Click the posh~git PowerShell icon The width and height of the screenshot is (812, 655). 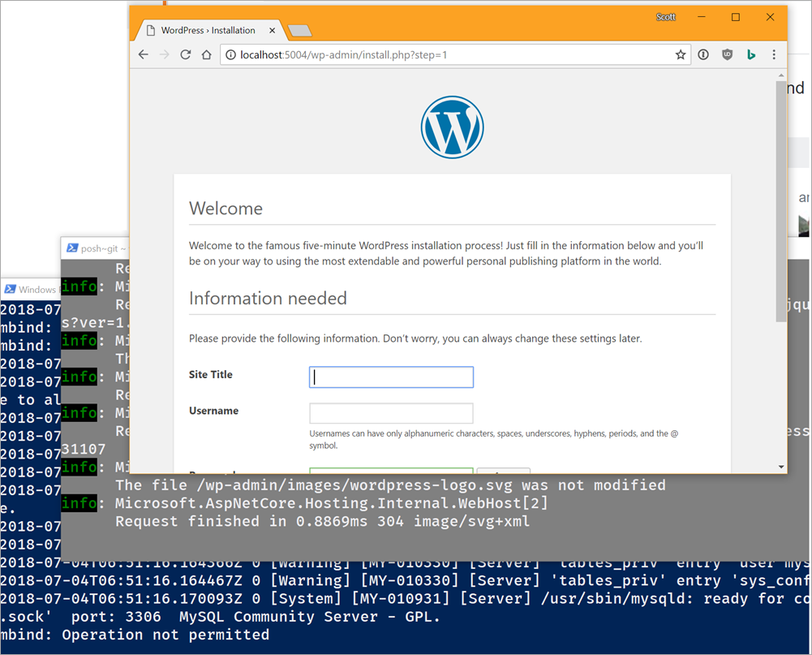[x=72, y=248]
